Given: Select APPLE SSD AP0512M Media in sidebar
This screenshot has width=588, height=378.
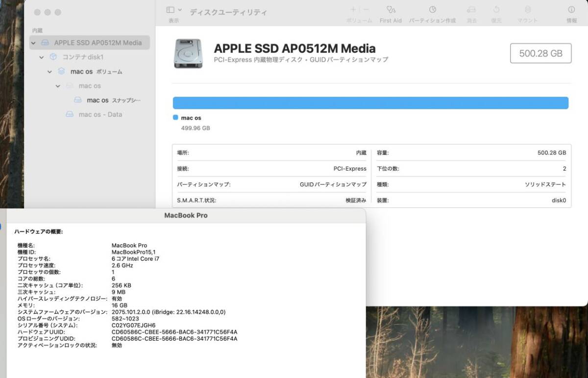Looking at the screenshot, I should pyautogui.click(x=98, y=43).
